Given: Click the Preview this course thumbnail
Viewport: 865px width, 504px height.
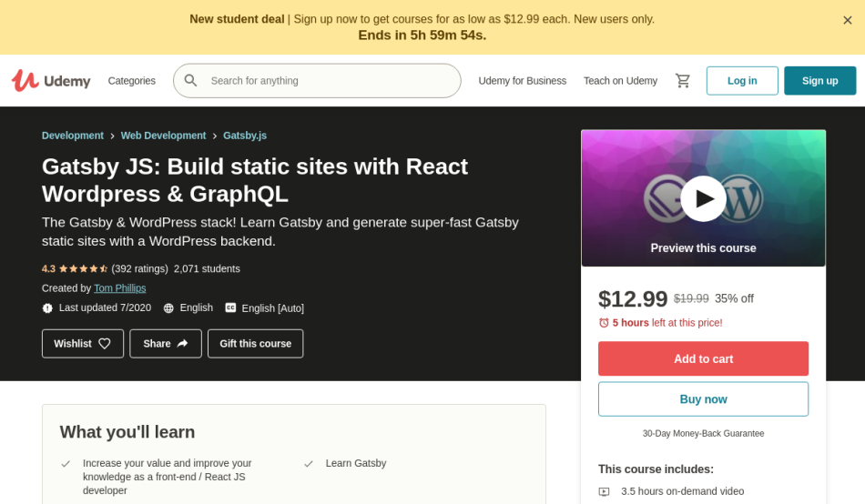Looking at the screenshot, I should [x=703, y=198].
